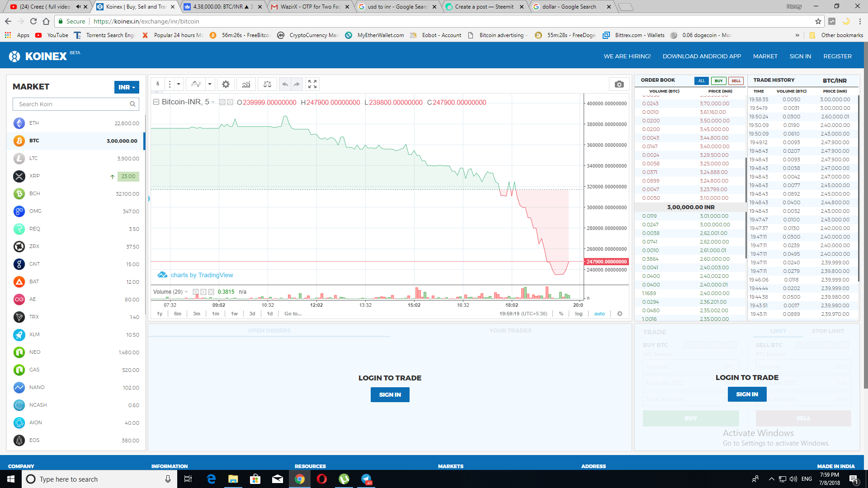Toggle chart fullscreen mode

(312, 84)
